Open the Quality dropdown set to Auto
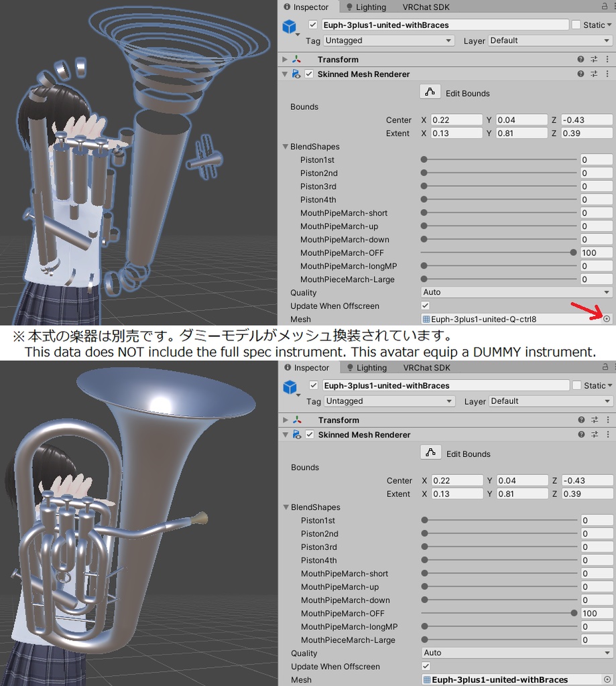The width and height of the screenshot is (616, 686). [x=515, y=293]
